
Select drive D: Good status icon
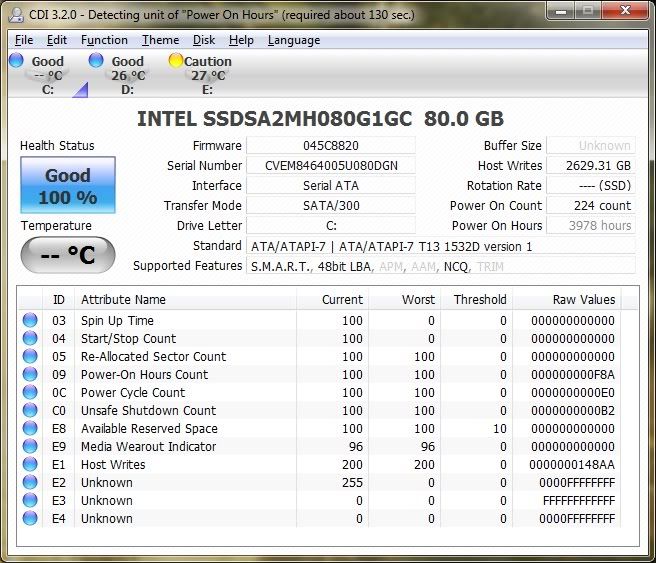[96, 61]
